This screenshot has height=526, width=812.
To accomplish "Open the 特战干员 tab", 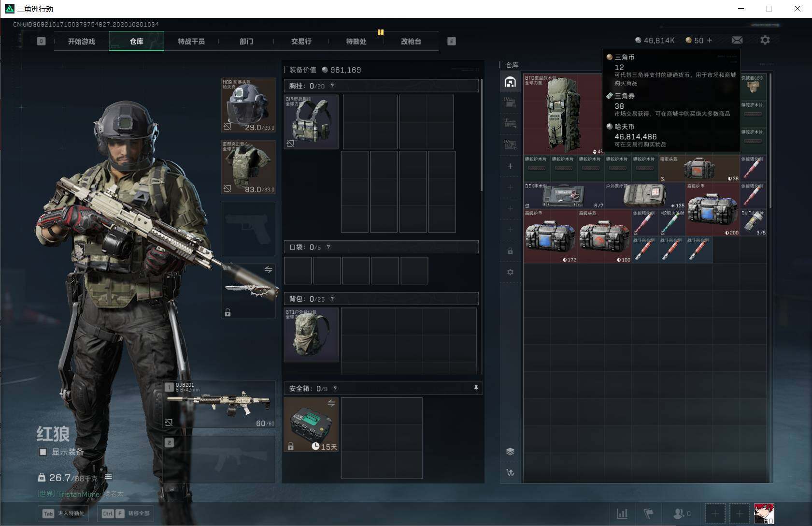I will coord(191,42).
